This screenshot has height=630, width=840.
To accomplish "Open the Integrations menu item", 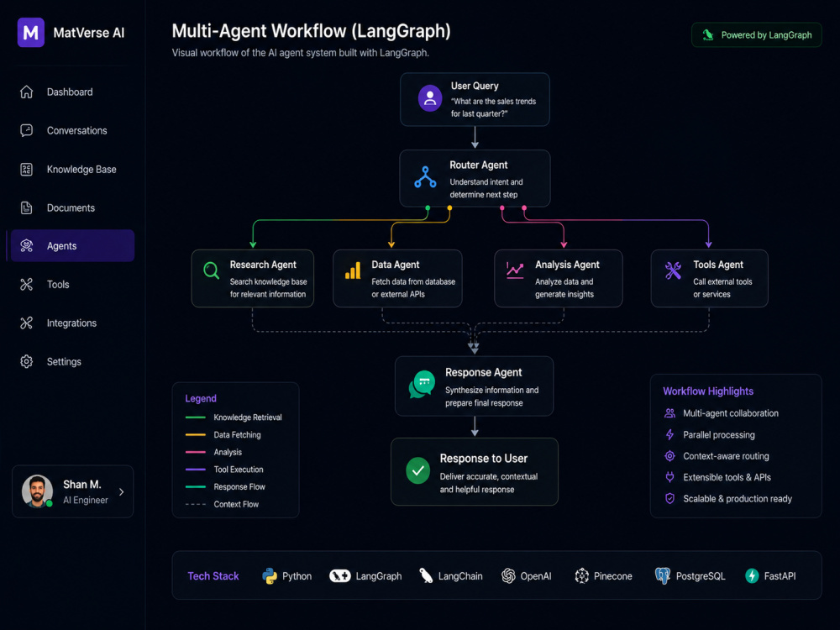I will [72, 323].
